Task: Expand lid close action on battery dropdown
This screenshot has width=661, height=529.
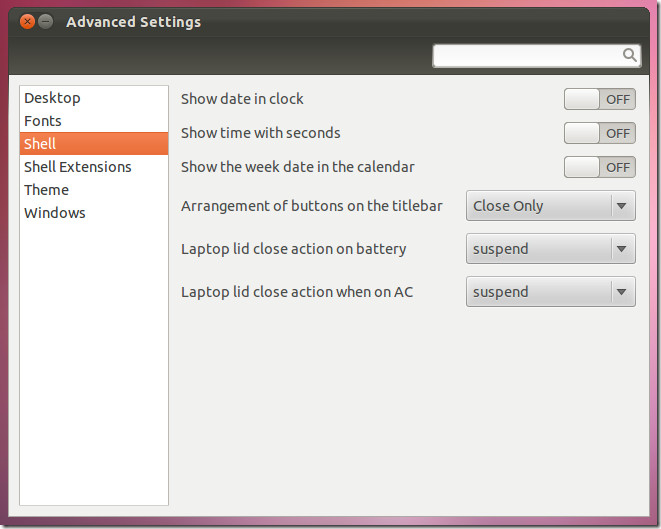Action: (x=551, y=249)
